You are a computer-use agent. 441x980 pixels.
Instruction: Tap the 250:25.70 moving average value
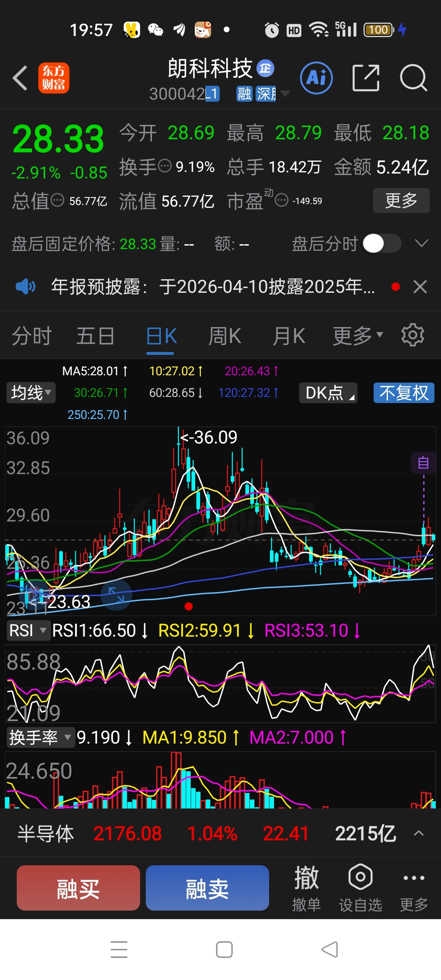(x=98, y=414)
